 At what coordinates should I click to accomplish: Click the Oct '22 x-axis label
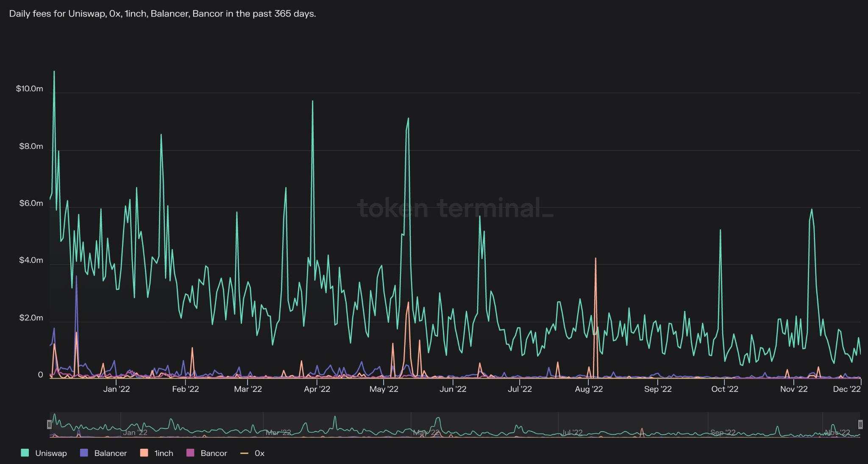pyautogui.click(x=725, y=389)
